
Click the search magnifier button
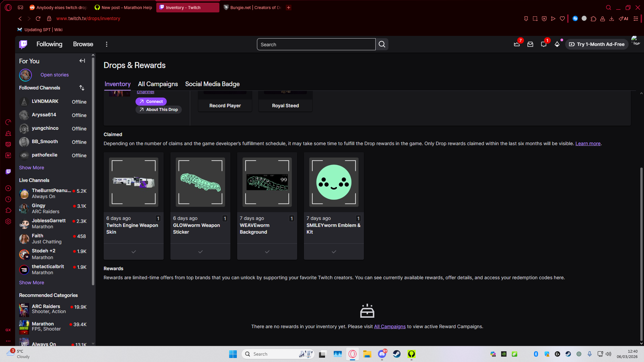tap(382, 44)
